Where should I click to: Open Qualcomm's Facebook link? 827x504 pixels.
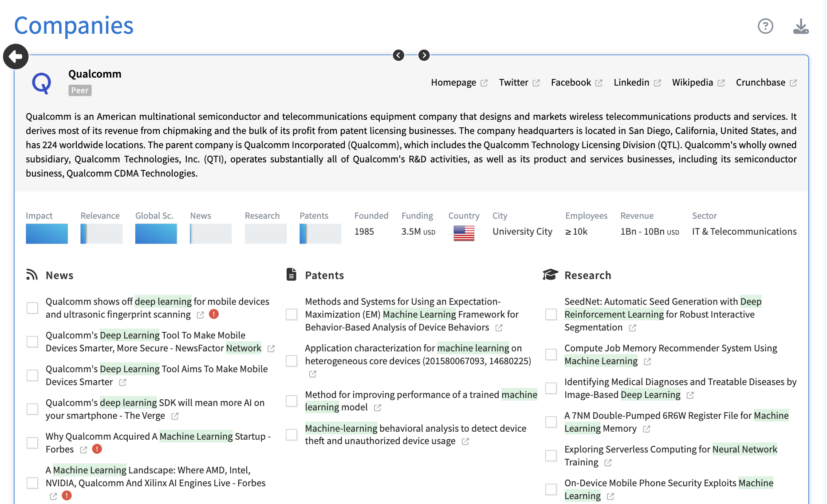pos(576,83)
